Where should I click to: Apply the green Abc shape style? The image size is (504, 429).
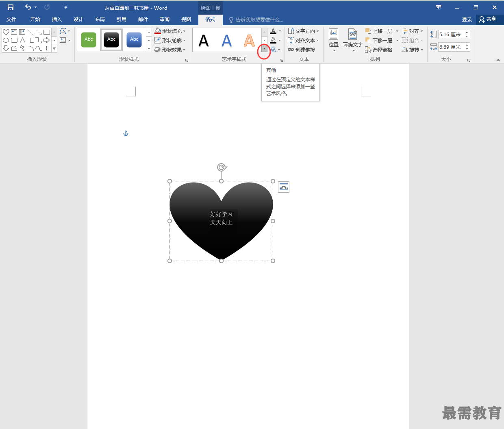click(x=89, y=39)
